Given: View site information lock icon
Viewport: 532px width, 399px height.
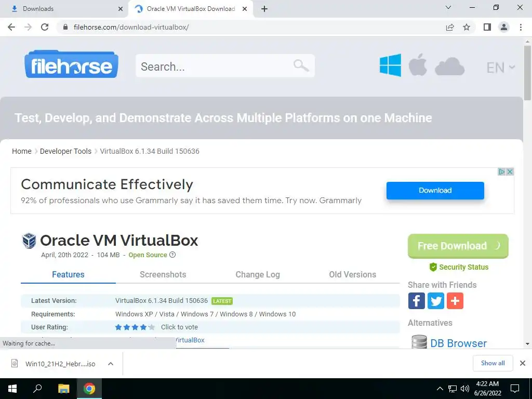Looking at the screenshot, I should click(66, 27).
